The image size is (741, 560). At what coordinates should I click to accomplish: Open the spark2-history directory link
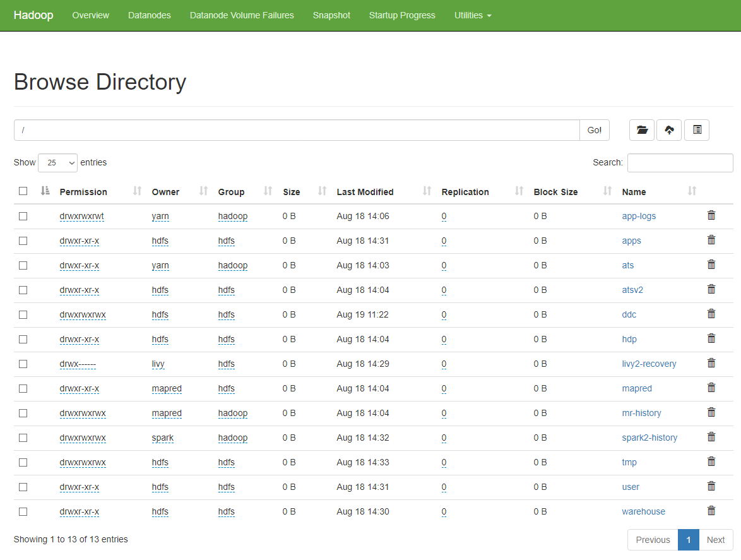(649, 438)
